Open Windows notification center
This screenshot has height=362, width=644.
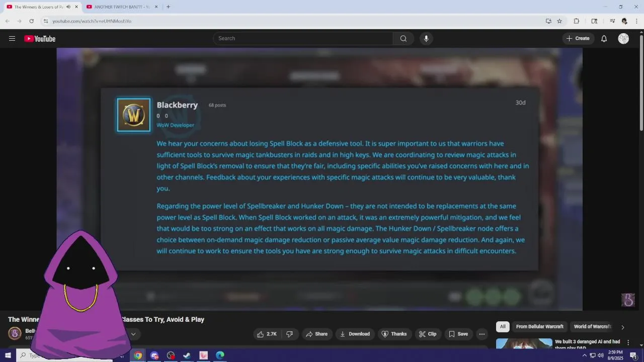pyautogui.click(x=633, y=355)
